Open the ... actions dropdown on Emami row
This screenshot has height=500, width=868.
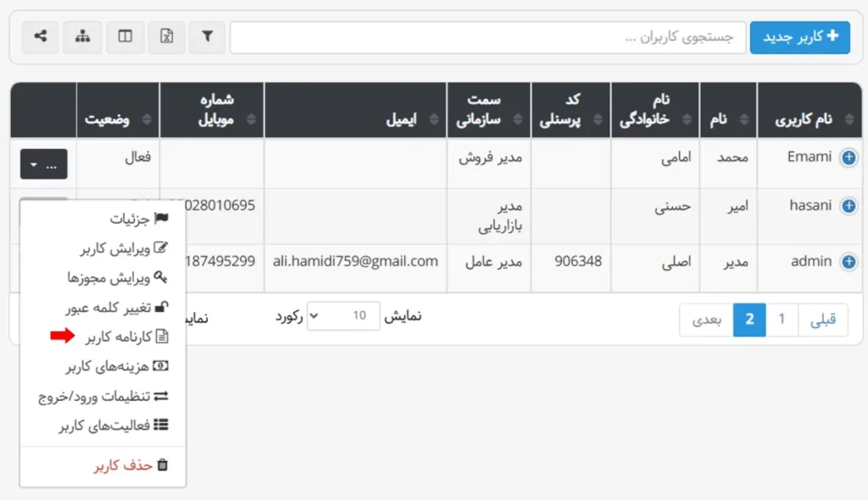coord(43,164)
